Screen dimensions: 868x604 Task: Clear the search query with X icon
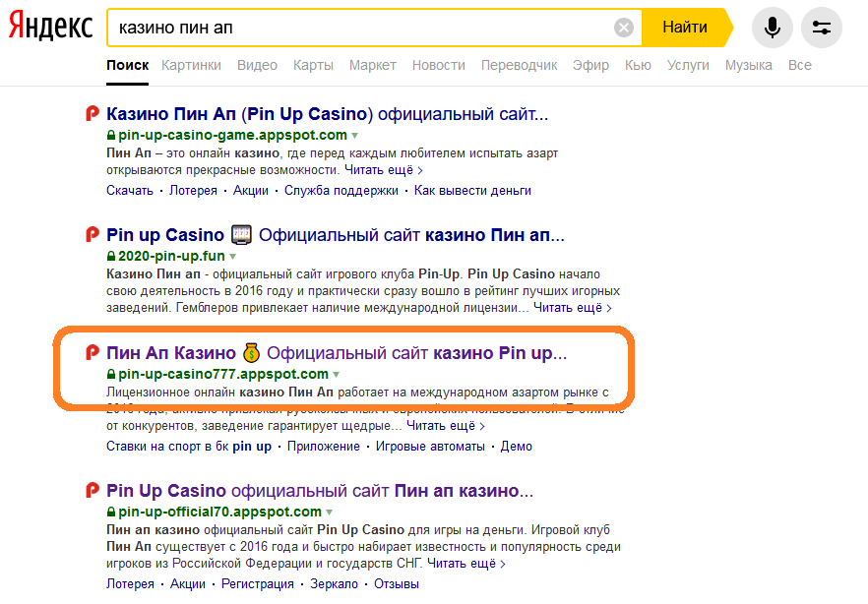pyautogui.click(x=624, y=28)
